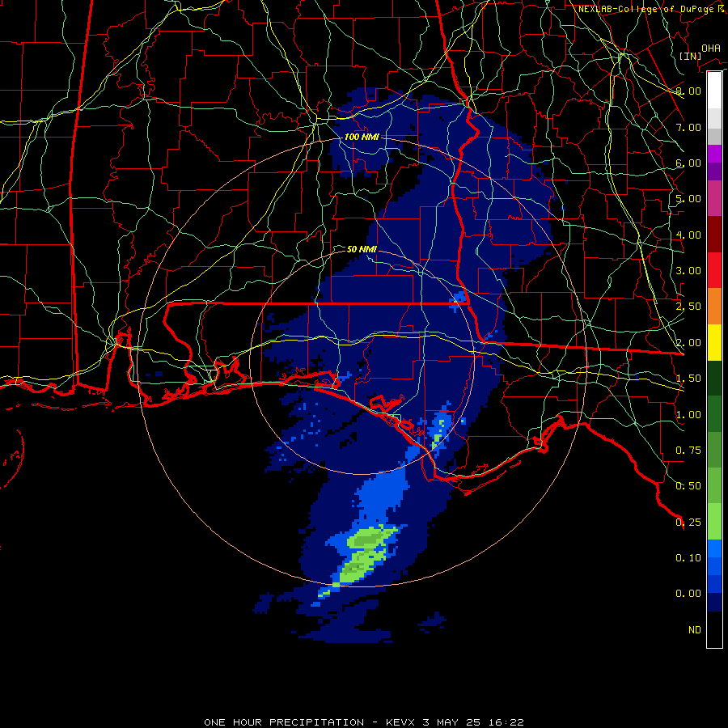The height and width of the screenshot is (728, 728).
Task: Click the 3.00 legend value
Action: (688, 271)
